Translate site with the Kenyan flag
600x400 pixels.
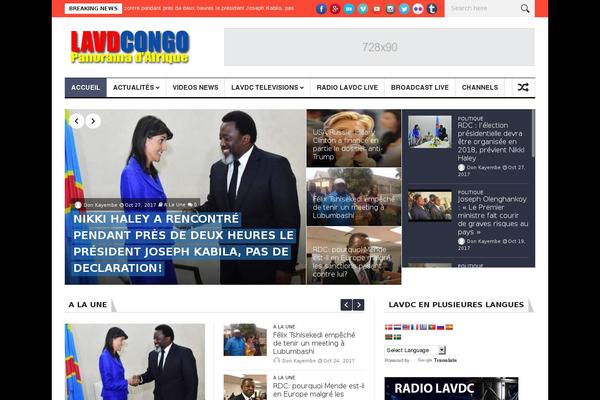(x=388, y=337)
